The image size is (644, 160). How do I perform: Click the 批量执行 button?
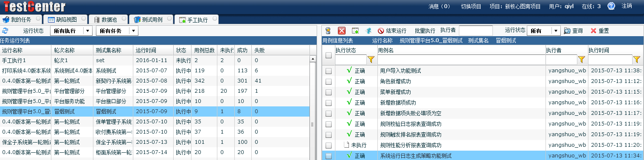point(425,31)
